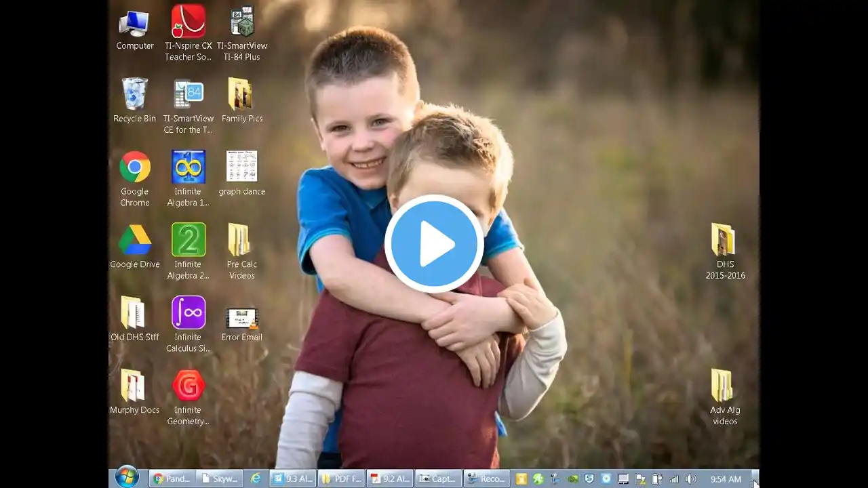Switch to the PDF folder taskbar item

coord(342,479)
